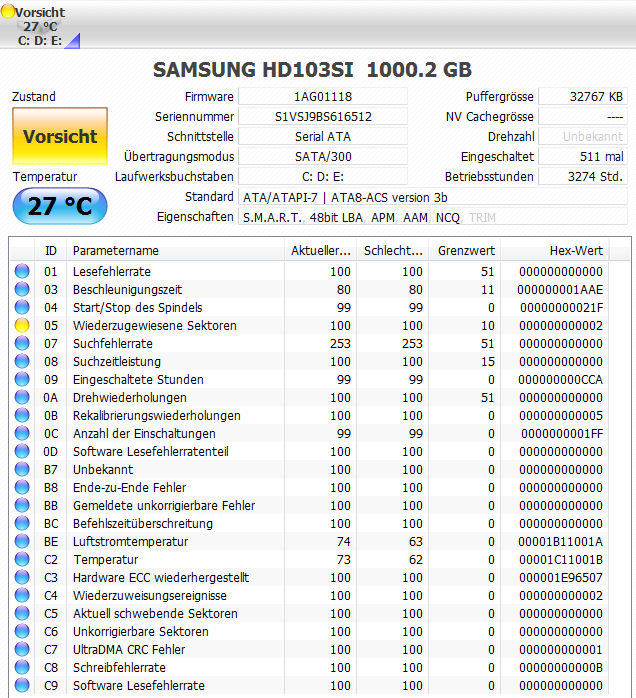Click the yellow Vorsicht health status button
Image resolution: width=636 pixels, height=698 pixels.
(60, 136)
